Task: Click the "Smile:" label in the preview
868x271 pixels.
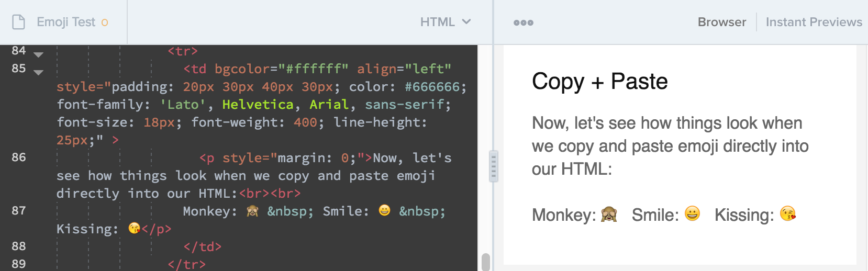Action: 655,215
